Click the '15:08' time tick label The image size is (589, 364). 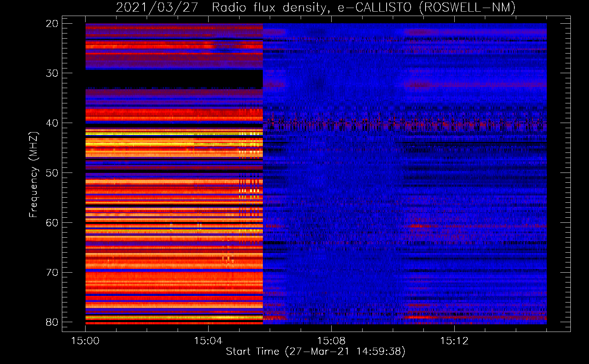331,341
